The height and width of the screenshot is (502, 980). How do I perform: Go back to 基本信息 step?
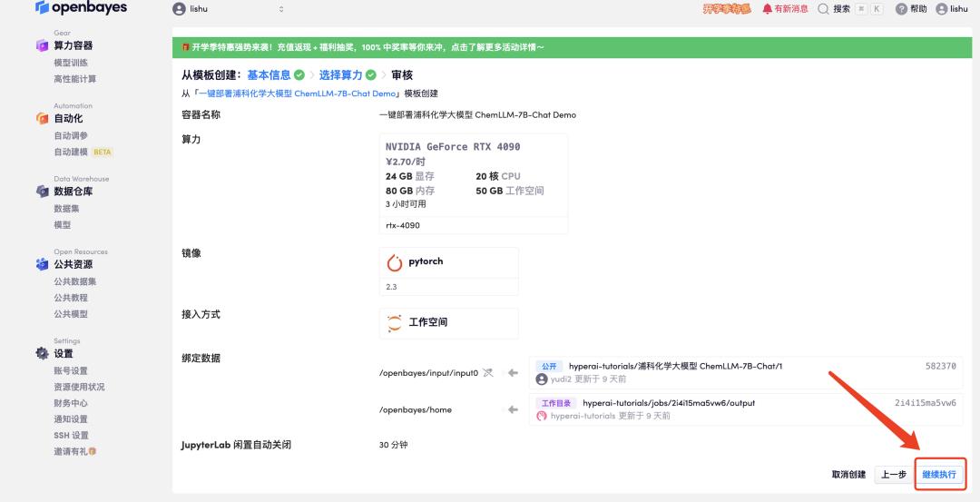269,75
